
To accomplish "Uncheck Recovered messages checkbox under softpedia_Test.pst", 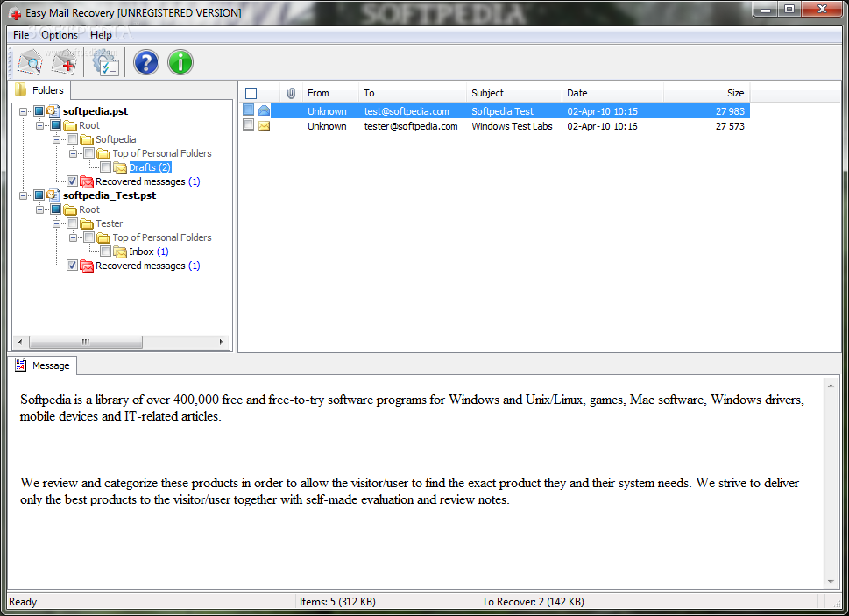I will point(72,266).
